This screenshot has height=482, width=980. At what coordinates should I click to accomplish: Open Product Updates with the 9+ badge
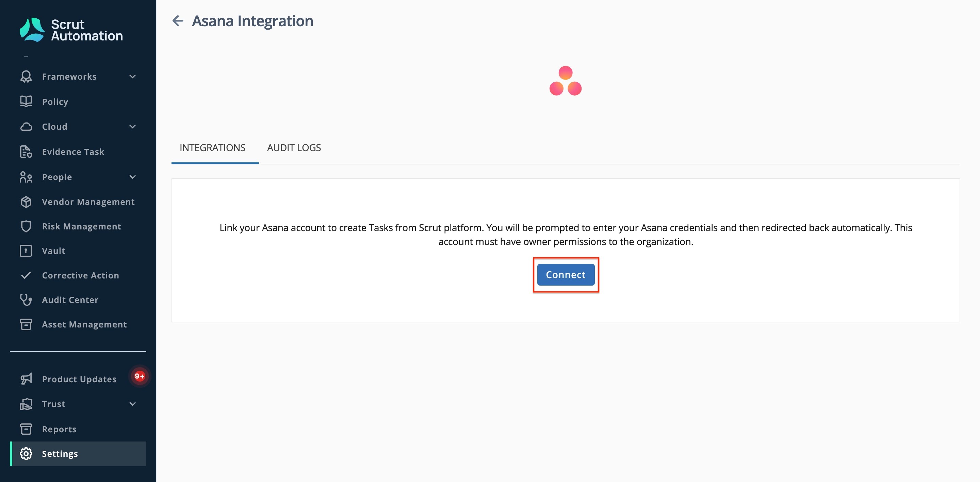pos(79,379)
